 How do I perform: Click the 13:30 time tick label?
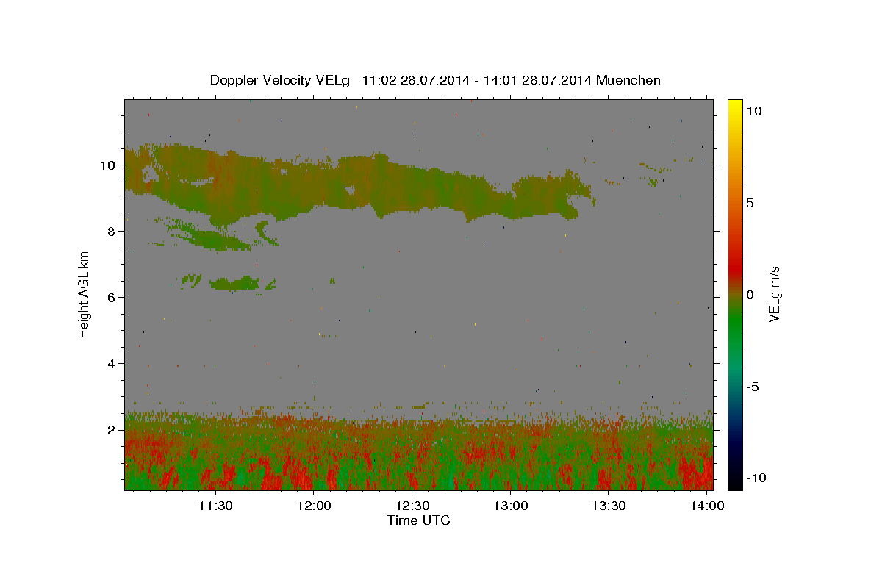(x=609, y=506)
